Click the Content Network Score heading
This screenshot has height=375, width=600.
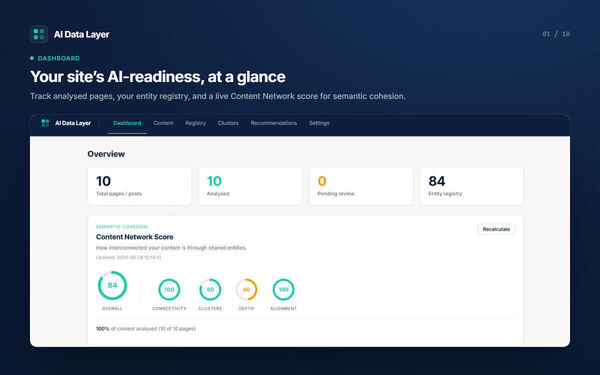point(135,237)
